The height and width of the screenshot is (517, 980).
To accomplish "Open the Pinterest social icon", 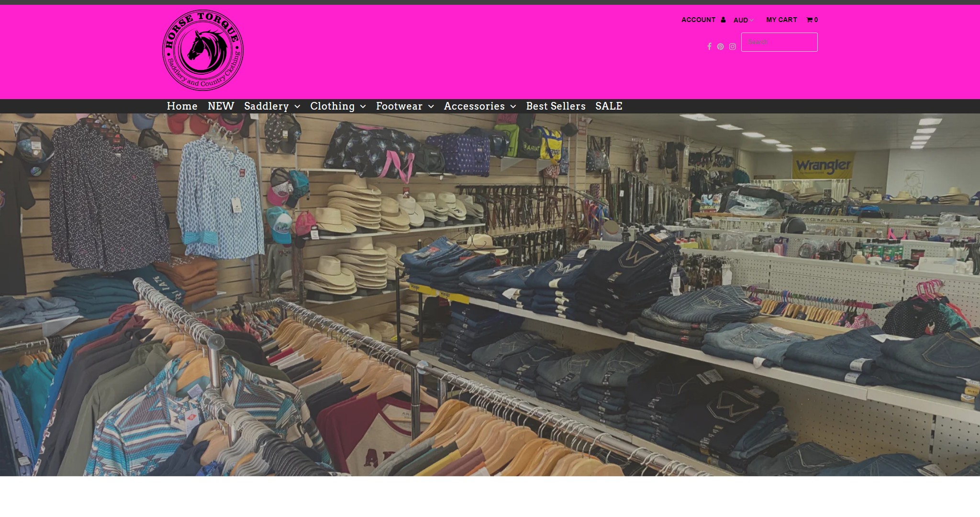I will pyautogui.click(x=721, y=46).
